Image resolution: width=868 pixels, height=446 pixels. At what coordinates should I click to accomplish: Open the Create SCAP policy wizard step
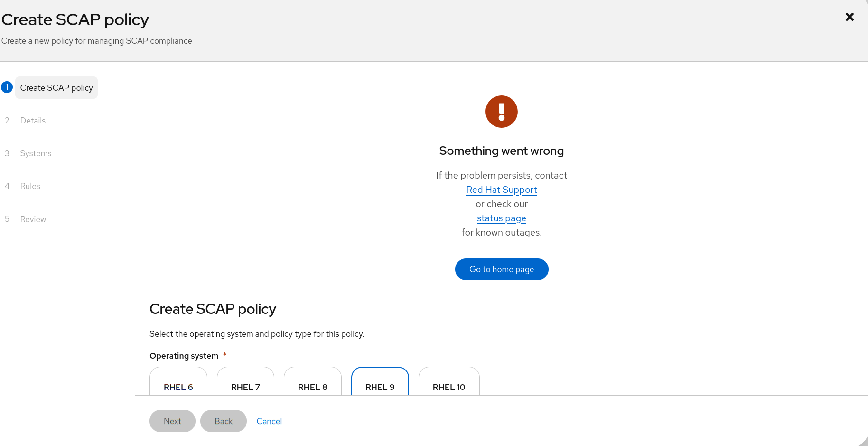pos(56,88)
